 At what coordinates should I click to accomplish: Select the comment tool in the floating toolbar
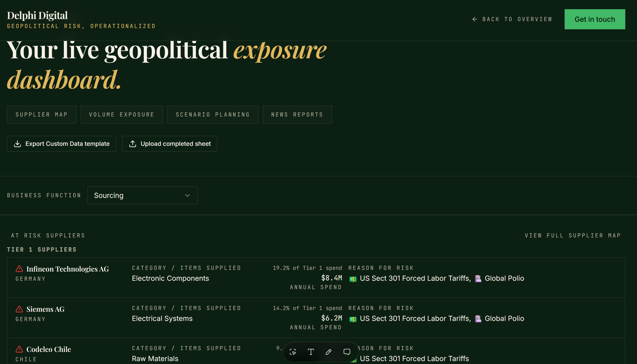click(347, 352)
